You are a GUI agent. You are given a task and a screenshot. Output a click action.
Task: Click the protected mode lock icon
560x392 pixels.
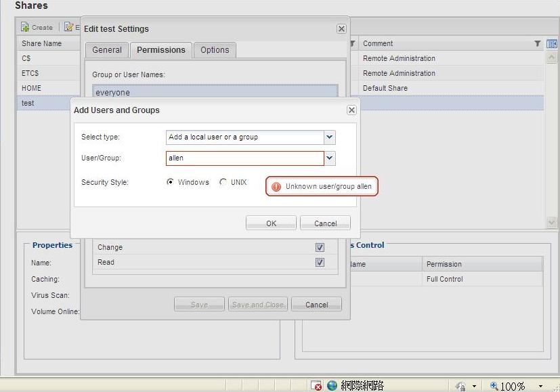[x=461, y=386]
